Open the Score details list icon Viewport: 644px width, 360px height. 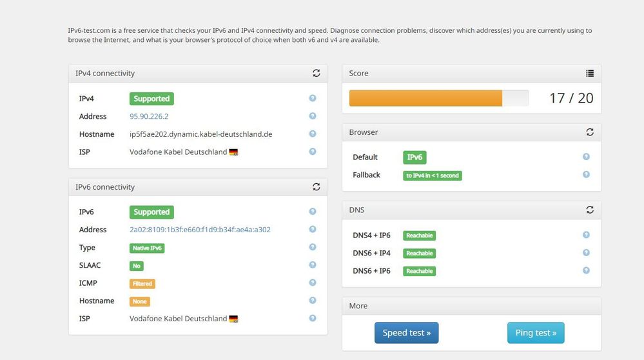(x=589, y=74)
